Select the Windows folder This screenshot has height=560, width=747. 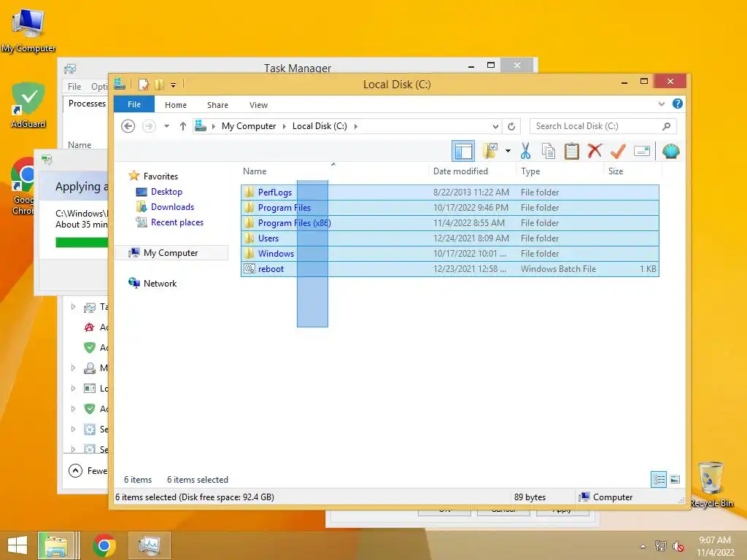click(449, 253)
